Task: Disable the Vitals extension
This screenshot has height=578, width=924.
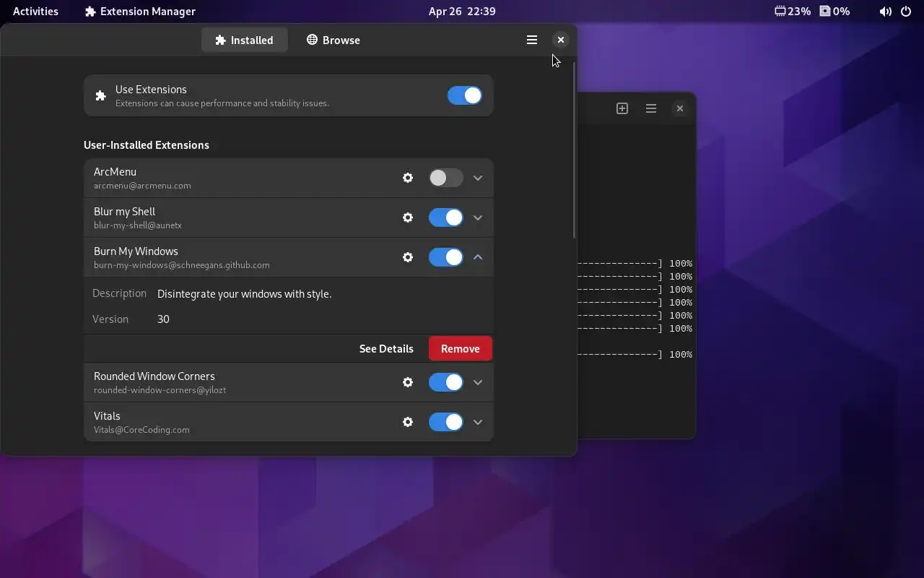Action: click(445, 422)
